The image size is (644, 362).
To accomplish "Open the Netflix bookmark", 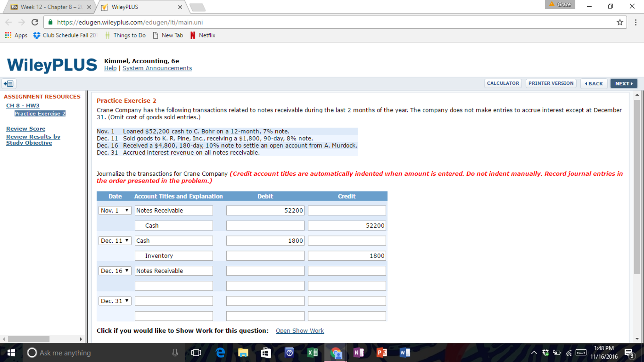I will (203, 35).
